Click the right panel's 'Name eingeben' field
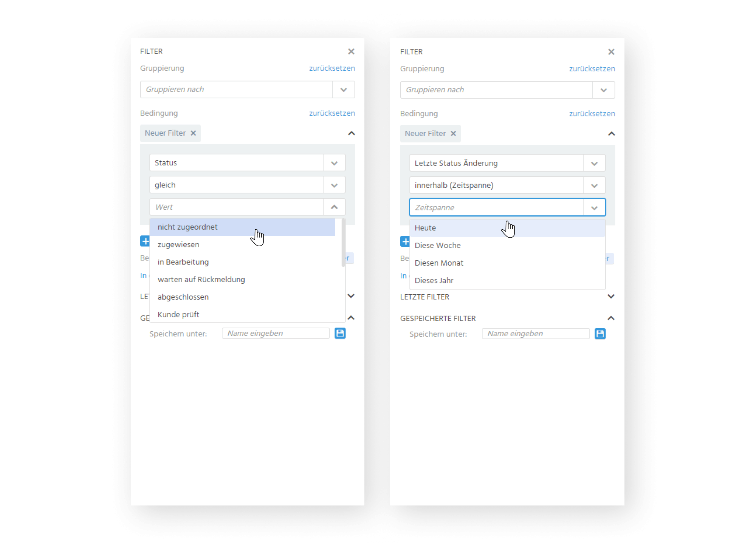This screenshot has height=544, width=756. [536, 334]
